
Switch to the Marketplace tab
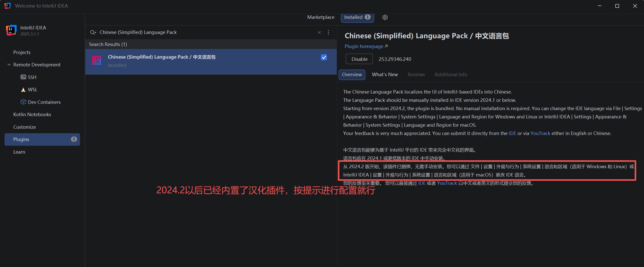(321, 17)
